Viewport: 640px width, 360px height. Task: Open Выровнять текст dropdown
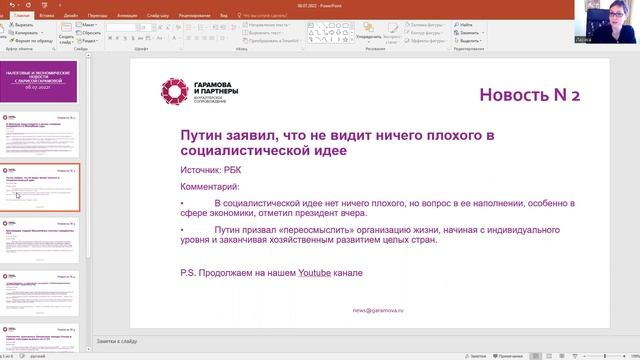pyautogui.click(x=263, y=33)
